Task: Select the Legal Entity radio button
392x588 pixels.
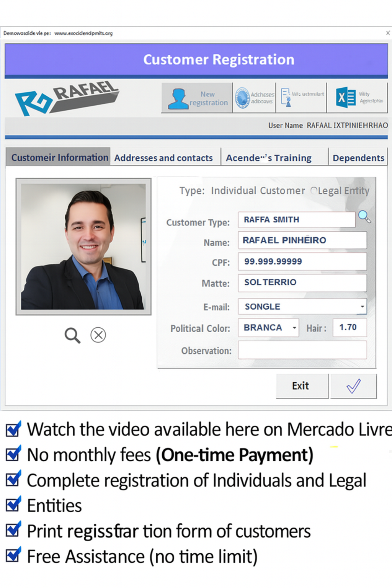Action: [x=314, y=190]
